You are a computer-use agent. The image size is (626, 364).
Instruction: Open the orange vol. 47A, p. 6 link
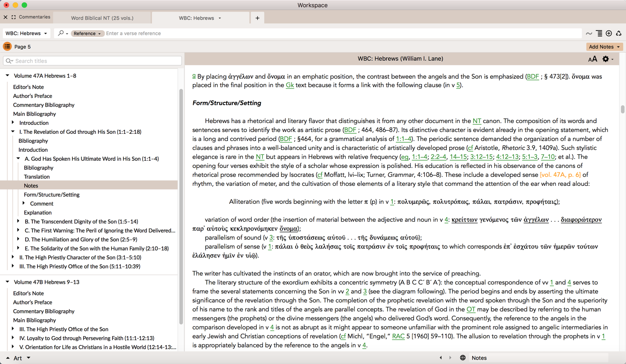click(560, 175)
